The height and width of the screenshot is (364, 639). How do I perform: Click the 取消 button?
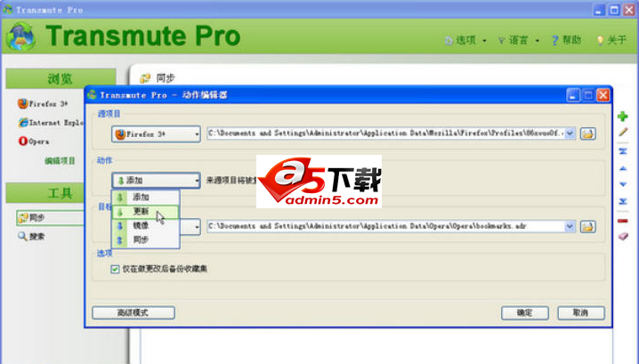[x=581, y=312]
